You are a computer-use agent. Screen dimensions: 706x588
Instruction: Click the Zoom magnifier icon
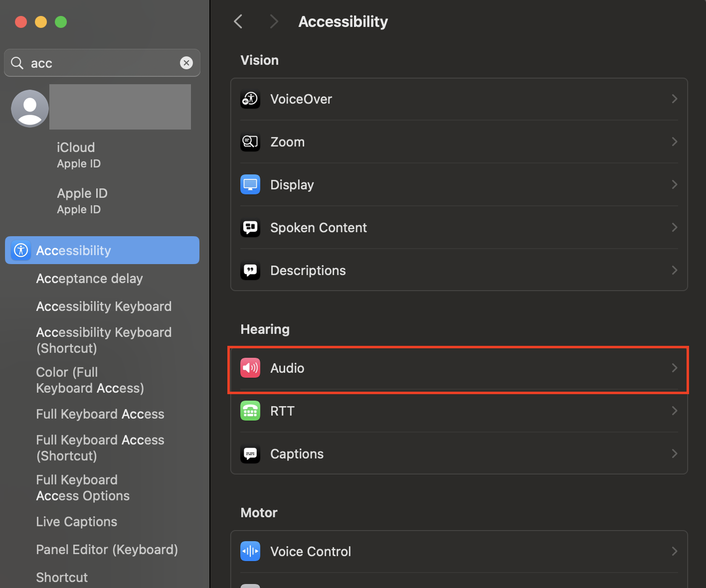[x=250, y=142]
